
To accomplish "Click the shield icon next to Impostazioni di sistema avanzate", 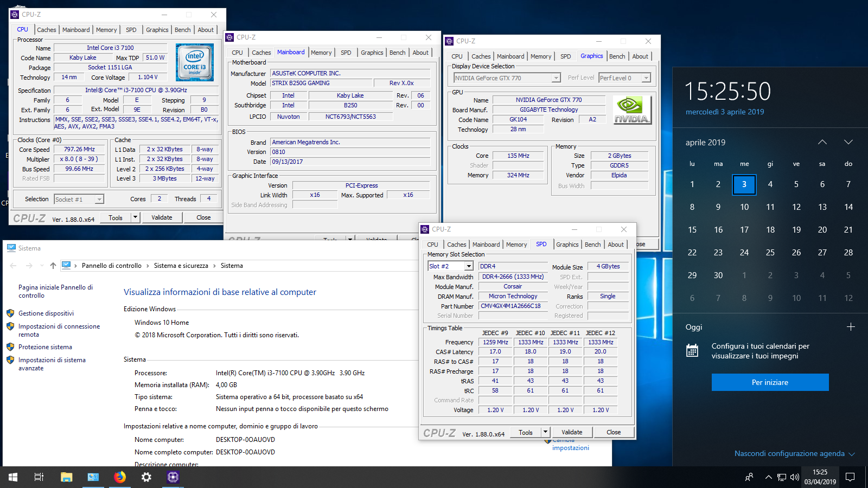I will (x=10, y=359).
